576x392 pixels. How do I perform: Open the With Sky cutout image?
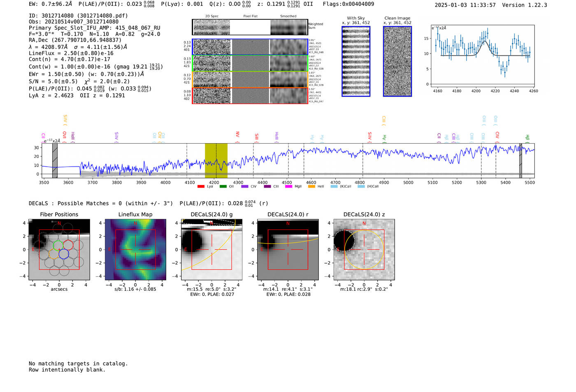[x=356, y=61]
